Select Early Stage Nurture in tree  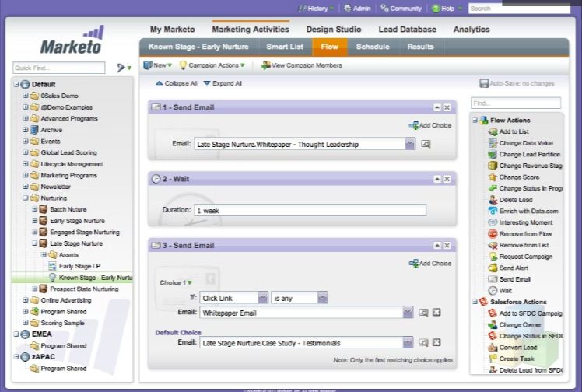click(77, 221)
